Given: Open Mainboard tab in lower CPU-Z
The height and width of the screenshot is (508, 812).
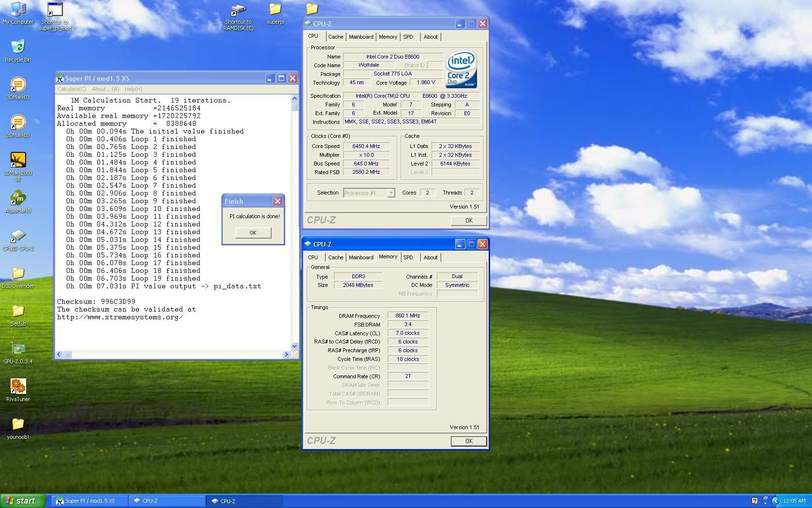Looking at the screenshot, I should click(361, 257).
